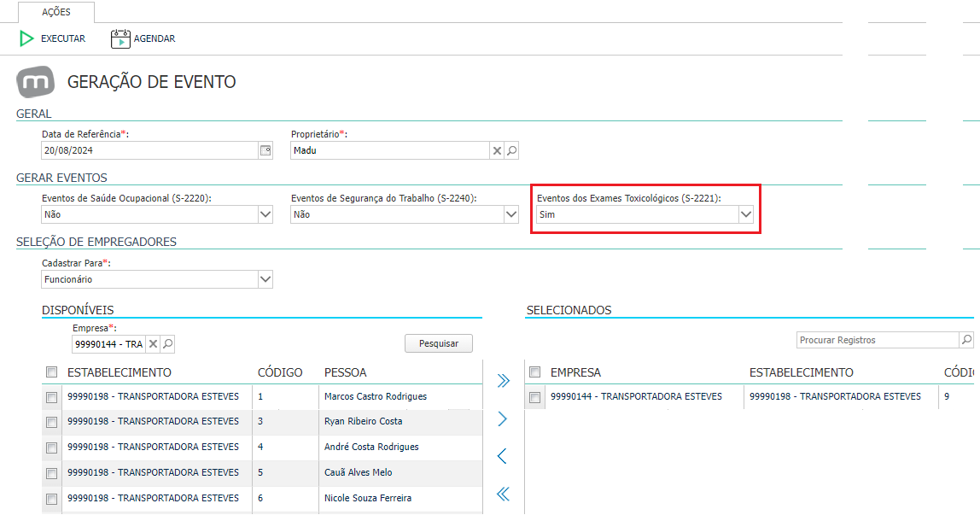This screenshot has width=980, height=515.
Task: Click the Procurar Registros search field
Action: click(x=878, y=340)
